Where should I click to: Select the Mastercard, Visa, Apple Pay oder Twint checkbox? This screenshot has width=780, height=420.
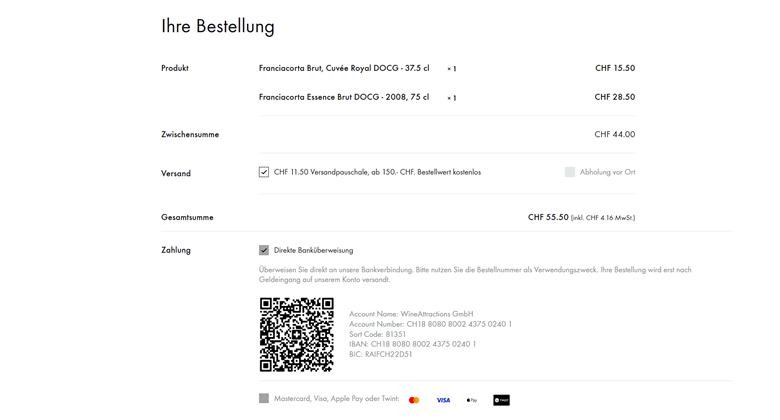click(x=264, y=398)
